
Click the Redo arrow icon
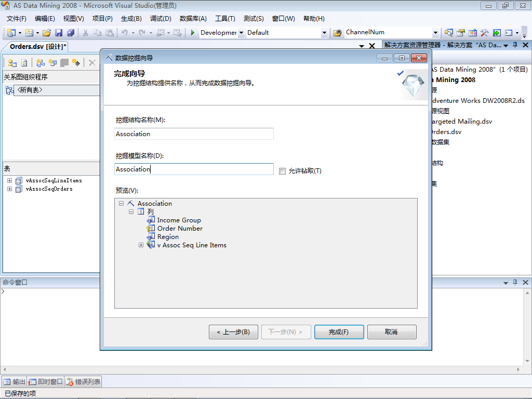coord(142,33)
